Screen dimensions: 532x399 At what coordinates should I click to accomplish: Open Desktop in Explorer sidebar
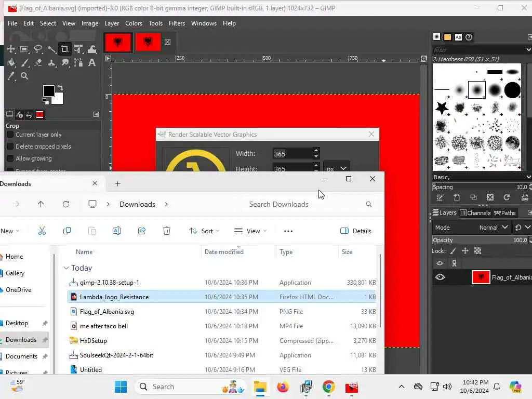(17, 323)
